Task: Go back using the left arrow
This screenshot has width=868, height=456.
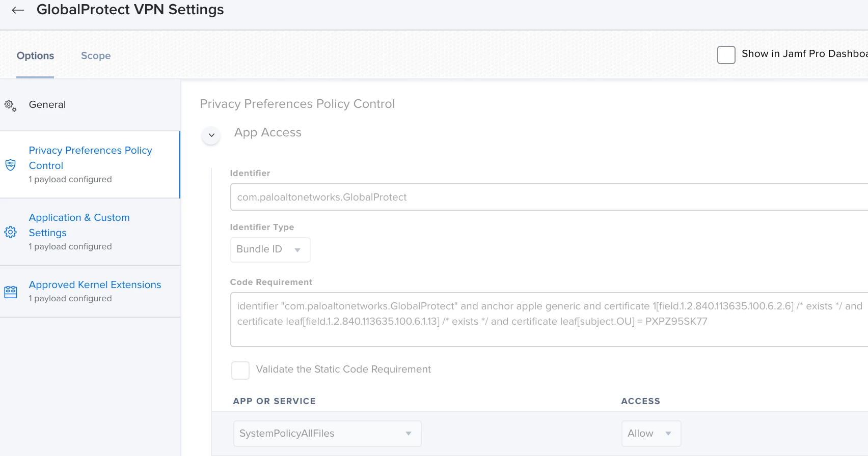Action: pos(18,10)
